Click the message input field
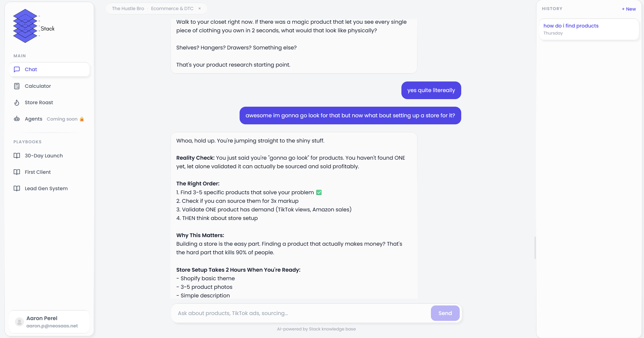 pos(300,313)
